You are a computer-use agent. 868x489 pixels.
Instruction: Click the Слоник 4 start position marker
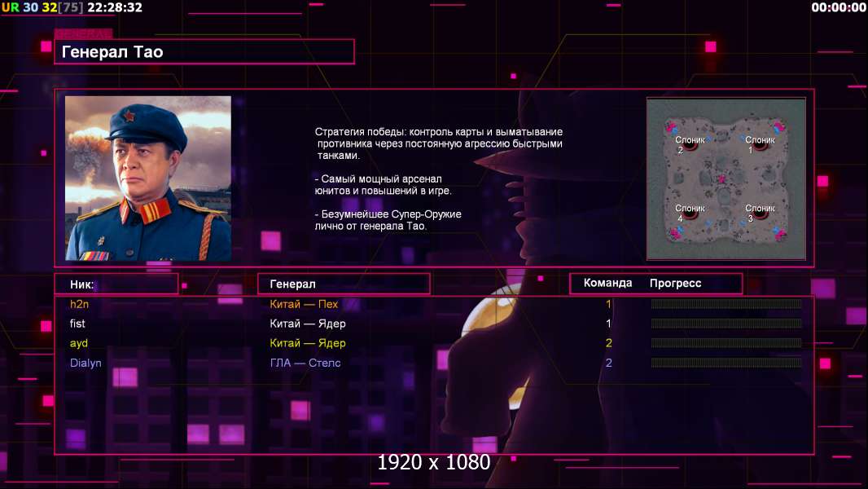(x=689, y=214)
